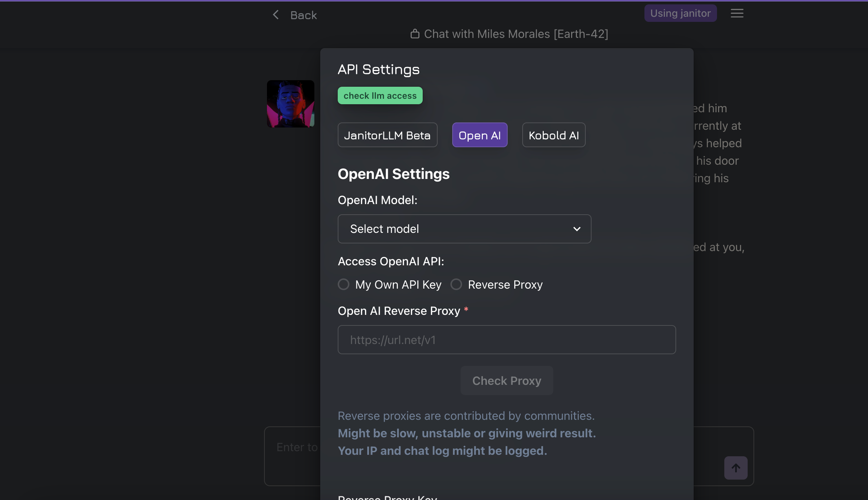
Task: Click the Check Proxy button
Action: coord(507,380)
